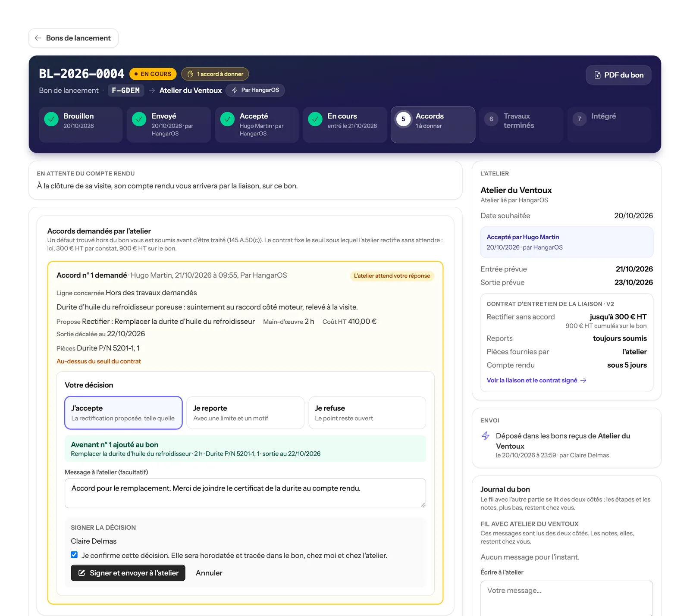Click the Atelier du Ventoux header title
The height and width of the screenshot is (616, 690).
pyautogui.click(x=191, y=91)
